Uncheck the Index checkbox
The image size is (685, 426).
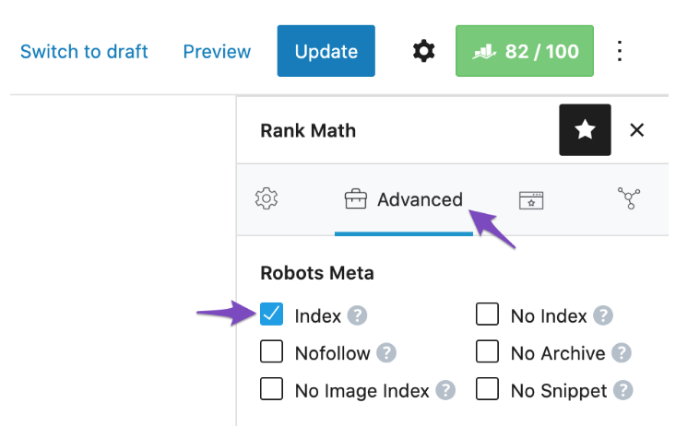pos(271,314)
